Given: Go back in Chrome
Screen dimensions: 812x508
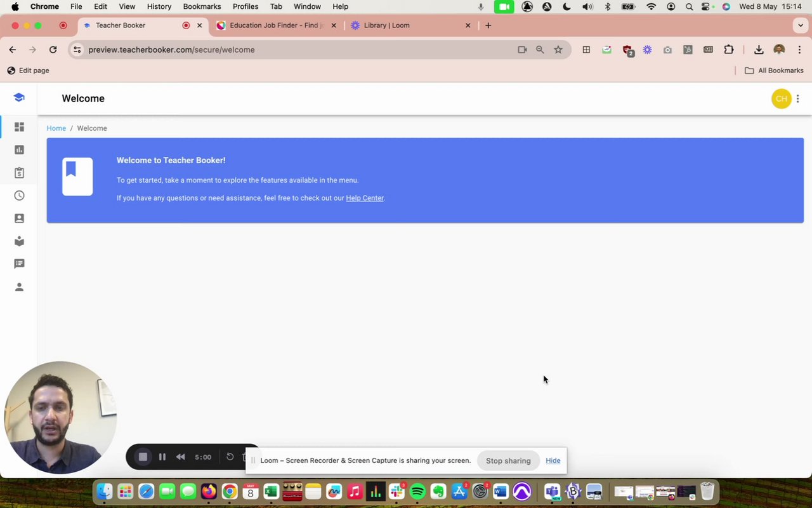Looking at the screenshot, I should pyautogui.click(x=13, y=50).
